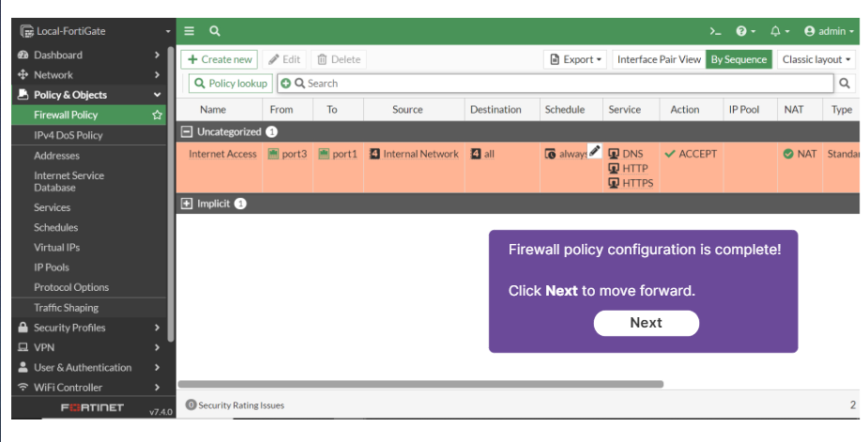Click the NAT enabled check icon
The height and width of the screenshot is (442, 868).
click(x=788, y=154)
